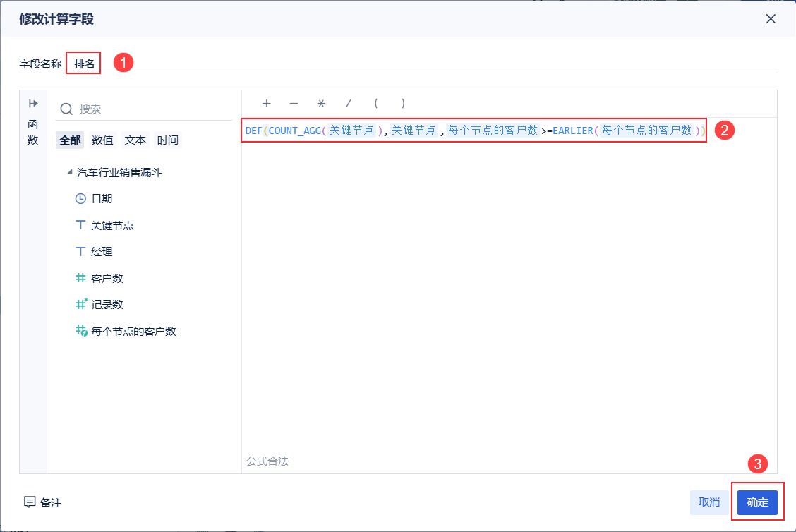Click the search magnifier icon
The width and height of the screenshot is (796, 532).
67,109
